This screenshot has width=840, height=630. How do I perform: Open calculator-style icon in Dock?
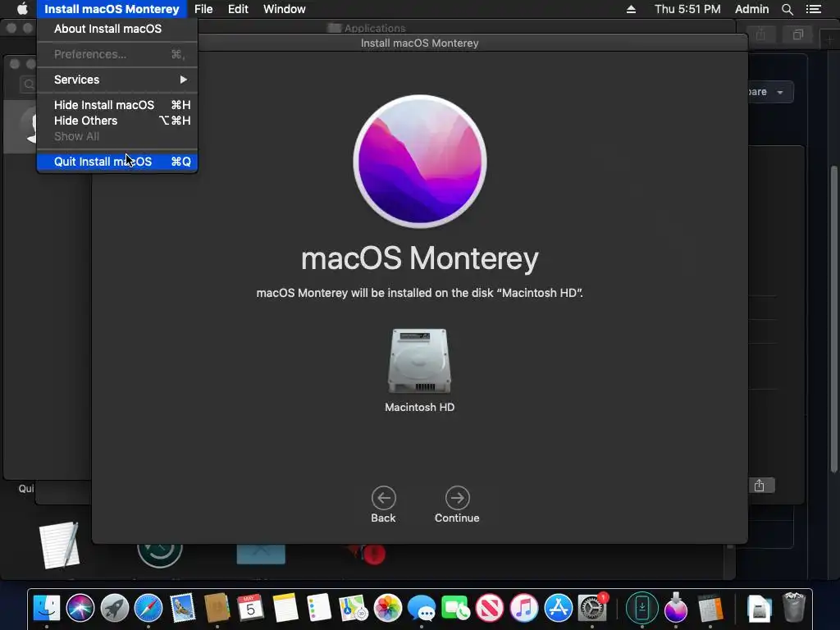tap(710, 608)
